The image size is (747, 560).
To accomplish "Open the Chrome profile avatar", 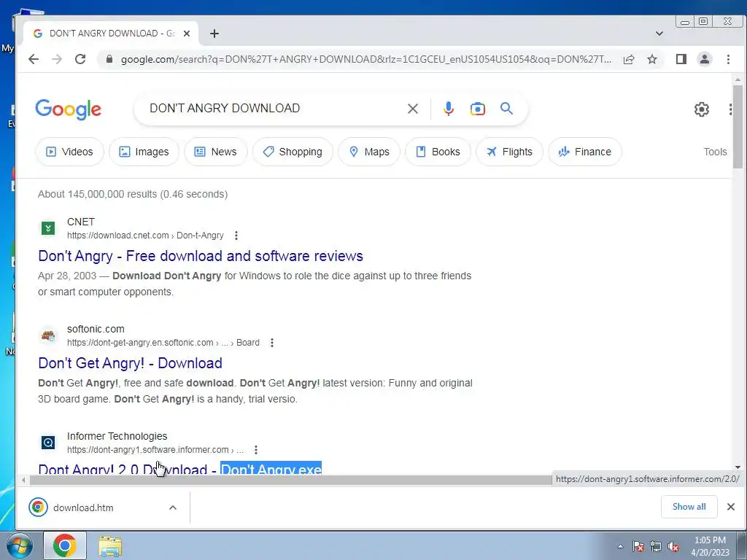I will (x=705, y=59).
